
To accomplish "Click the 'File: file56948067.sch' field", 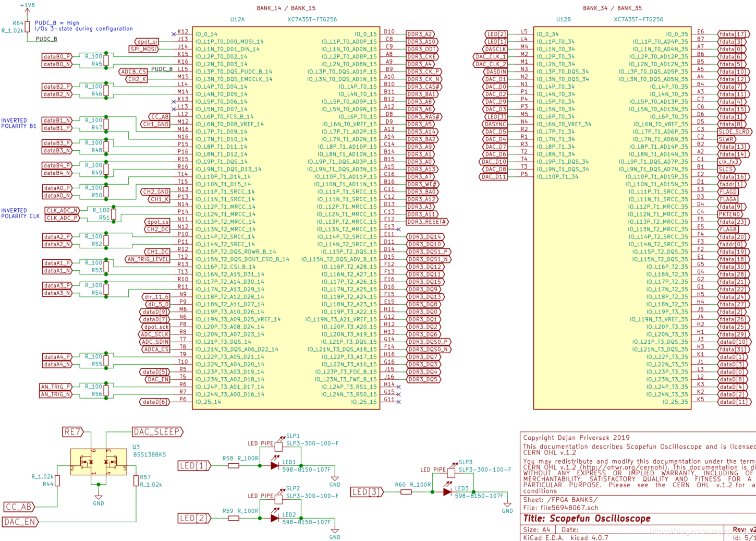I will pyautogui.click(x=560, y=508).
